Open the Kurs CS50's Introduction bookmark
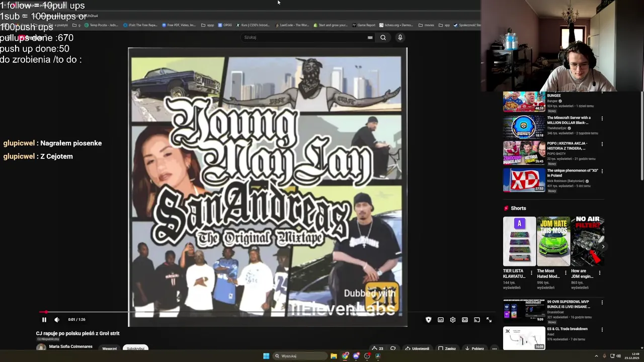The image size is (644, 362). point(253,25)
